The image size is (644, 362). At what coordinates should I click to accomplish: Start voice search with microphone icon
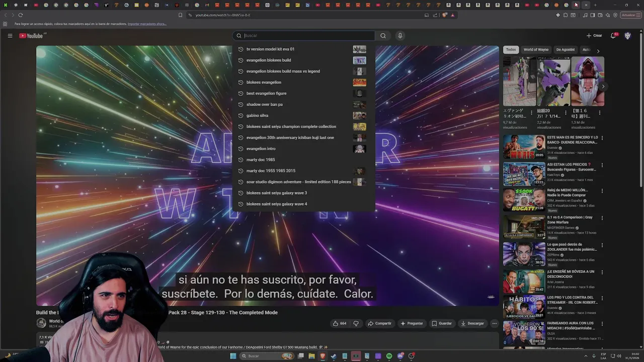[x=400, y=36]
